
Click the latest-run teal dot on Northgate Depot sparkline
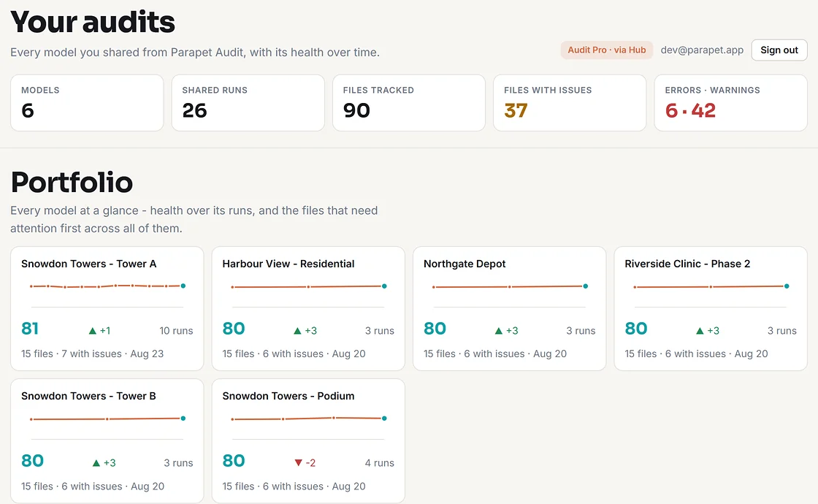tap(585, 286)
